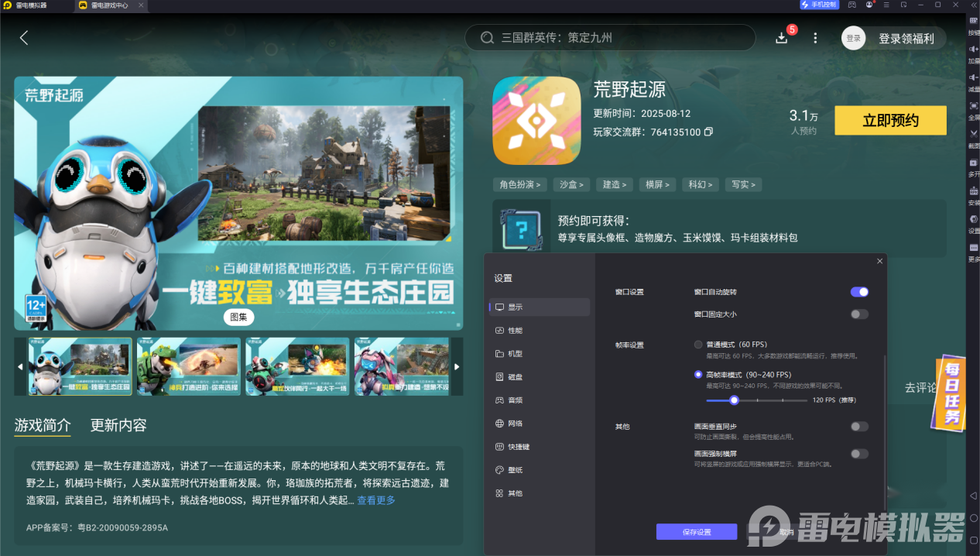Click the FPS slider handle at 120
The image size is (980, 556).
pos(734,400)
